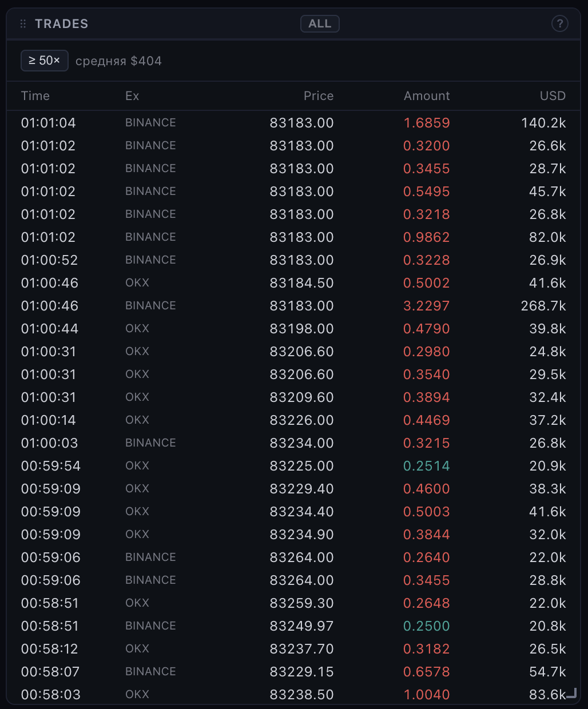Screen dimensions: 588x709
Task: Click the OKX trade at 01:00:14
Action: 293,420
